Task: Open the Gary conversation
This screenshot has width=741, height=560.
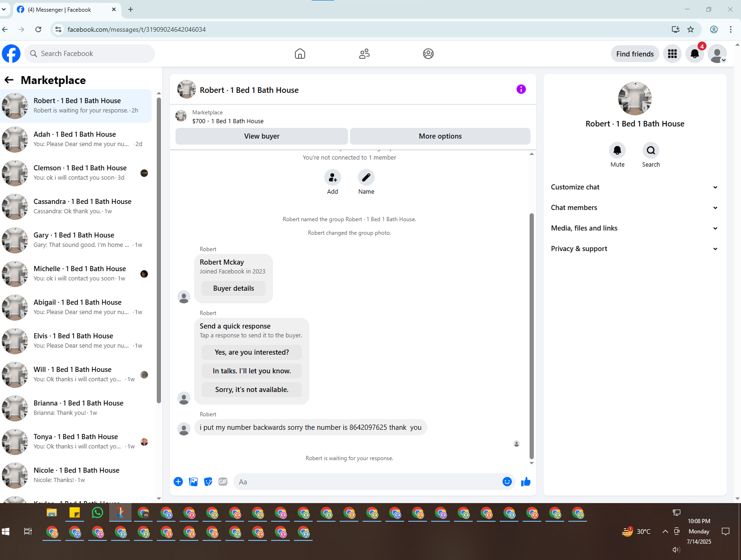Action: coord(76,240)
